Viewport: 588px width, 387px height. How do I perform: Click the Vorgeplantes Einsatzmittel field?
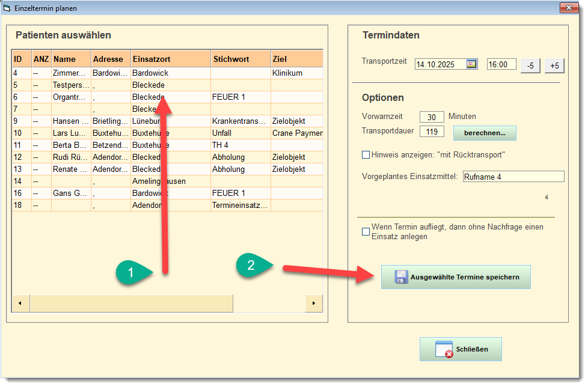pyautogui.click(x=513, y=177)
